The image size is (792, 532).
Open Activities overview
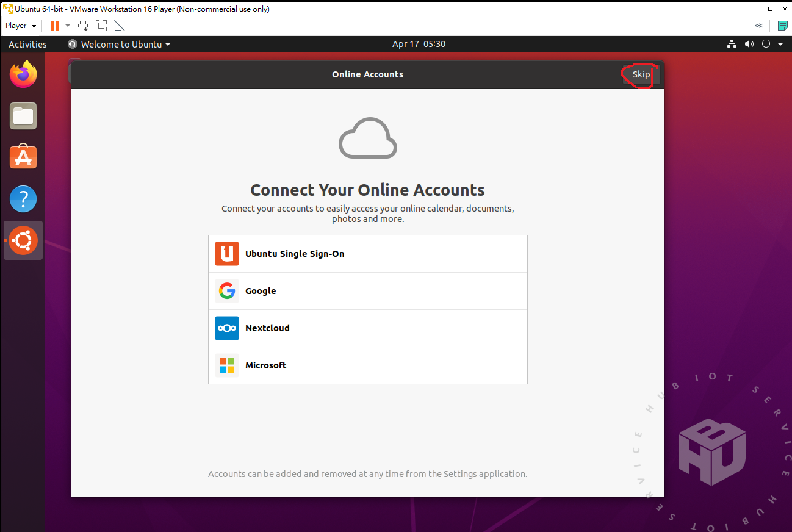(x=27, y=44)
